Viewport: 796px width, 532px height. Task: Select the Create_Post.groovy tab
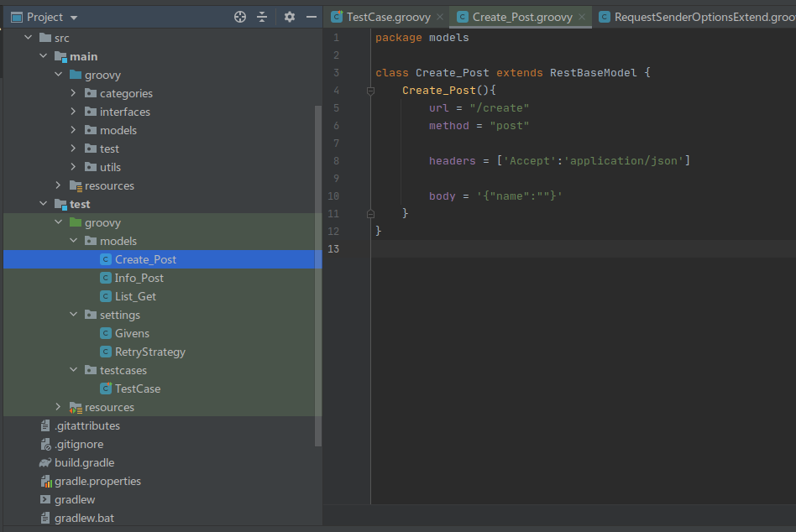[522, 18]
